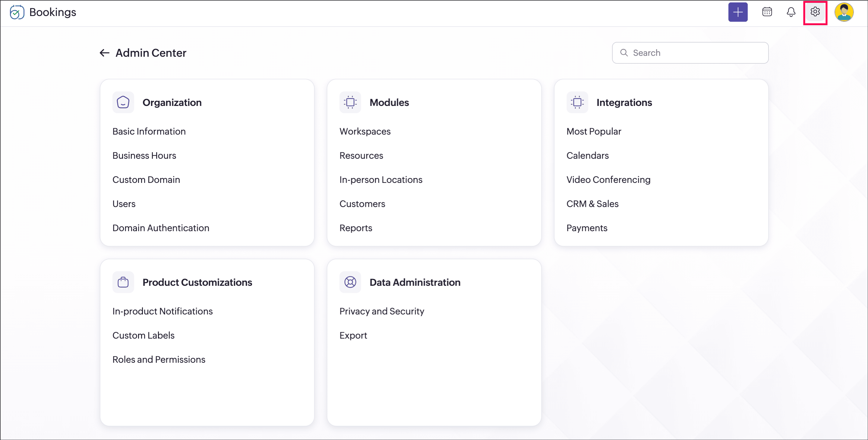The width and height of the screenshot is (868, 440).
Task: Click the Product Customizations bag icon
Action: [123, 282]
